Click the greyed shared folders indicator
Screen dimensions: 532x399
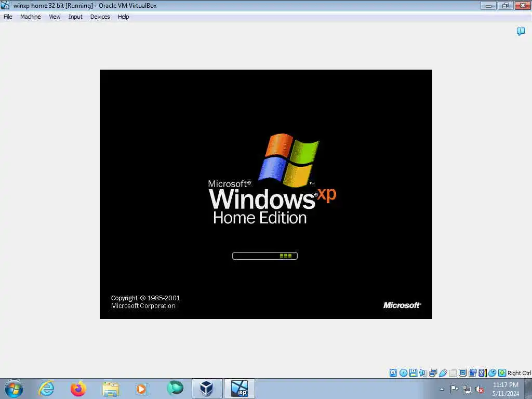click(x=453, y=373)
